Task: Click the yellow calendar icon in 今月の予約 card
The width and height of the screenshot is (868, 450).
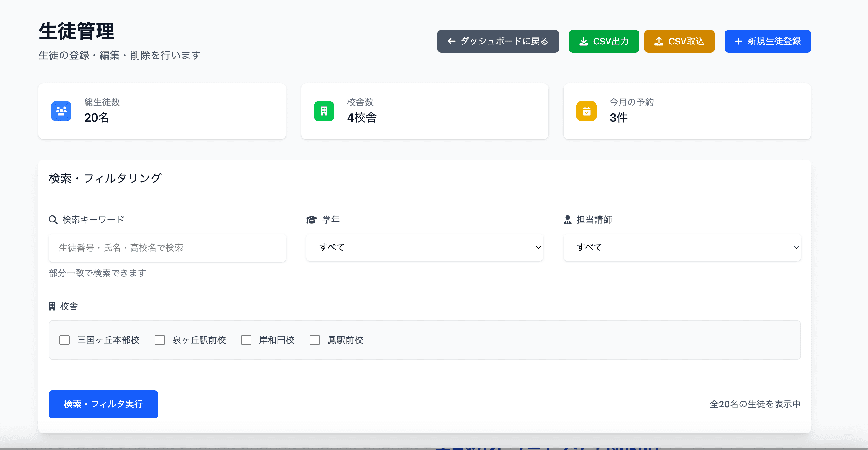Action: click(x=586, y=111)
